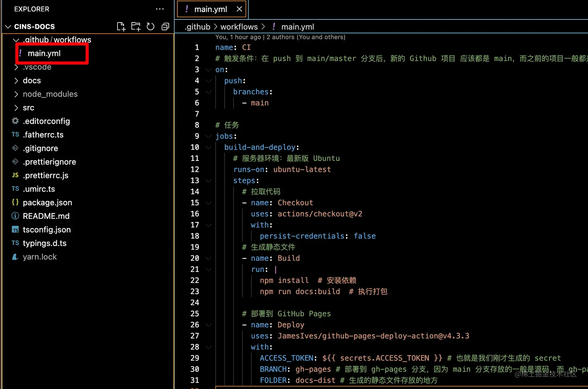Refresh the Explorer file tree
588x389 pixels.
150,26
